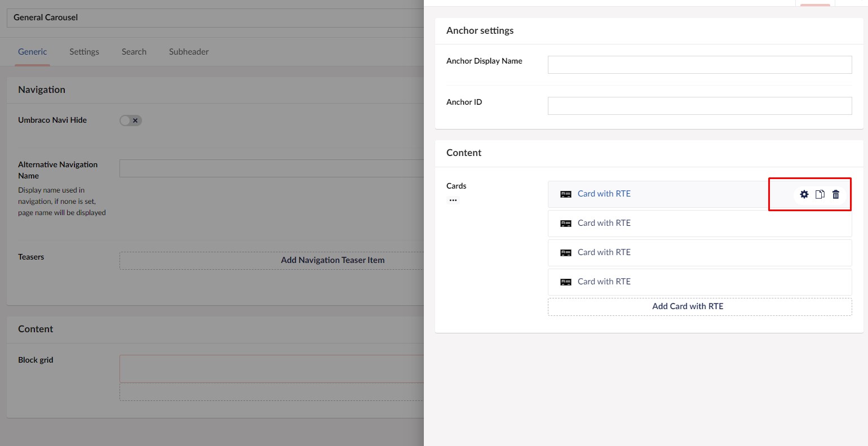The height and width of the screenshot is (446, 868).
Task: Click the card icon in the first Cards row
Action: click(x=566, y=194)
